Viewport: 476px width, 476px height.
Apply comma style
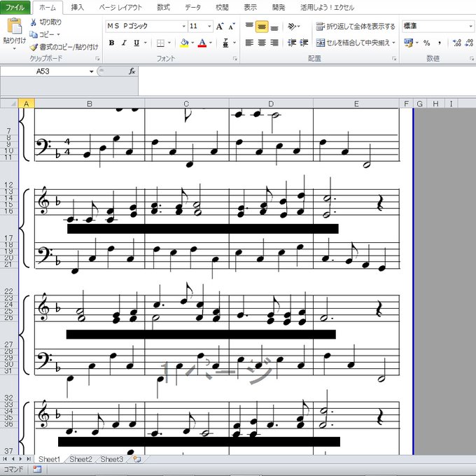pyautogui.click(x=440, y=43)
